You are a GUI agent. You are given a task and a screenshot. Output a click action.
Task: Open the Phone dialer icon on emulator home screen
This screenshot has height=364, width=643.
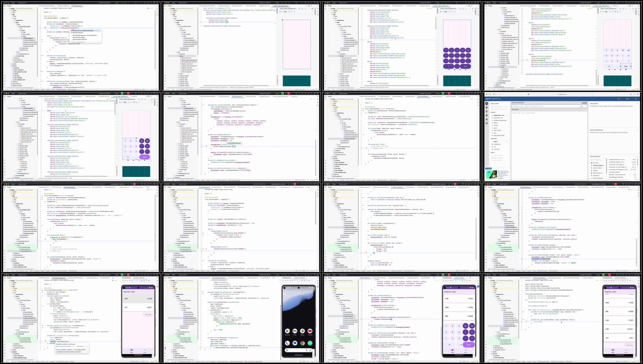pos(287,343)
